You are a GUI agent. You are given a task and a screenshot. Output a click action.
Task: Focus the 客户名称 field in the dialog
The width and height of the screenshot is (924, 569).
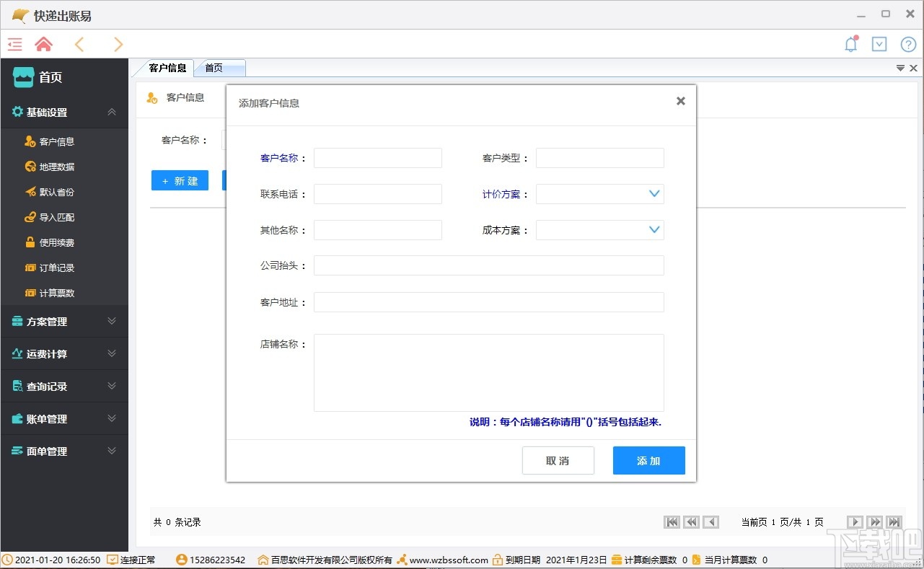click(378, 158)
